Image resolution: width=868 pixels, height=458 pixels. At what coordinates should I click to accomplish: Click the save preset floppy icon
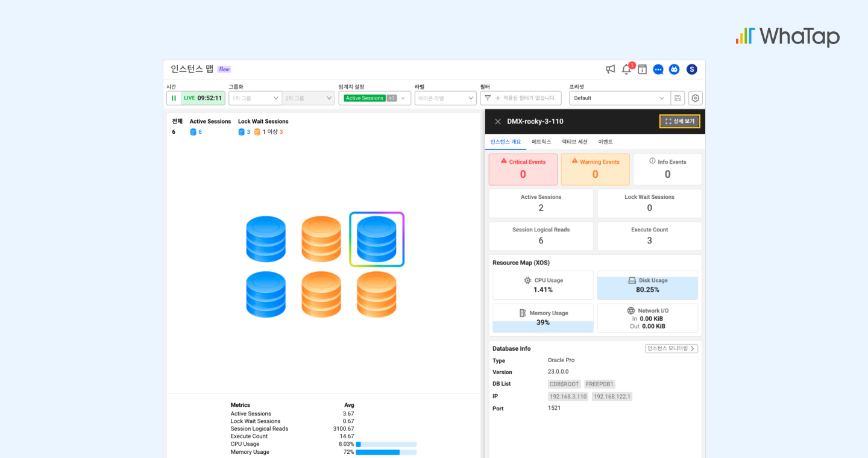(x=678, y=98)
